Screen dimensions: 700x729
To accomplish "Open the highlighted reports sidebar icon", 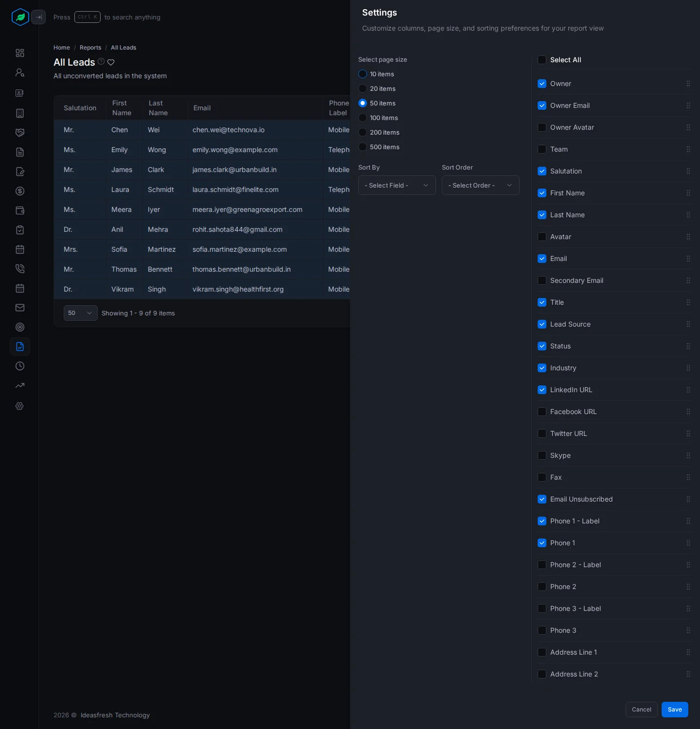I will coord(20,347).
